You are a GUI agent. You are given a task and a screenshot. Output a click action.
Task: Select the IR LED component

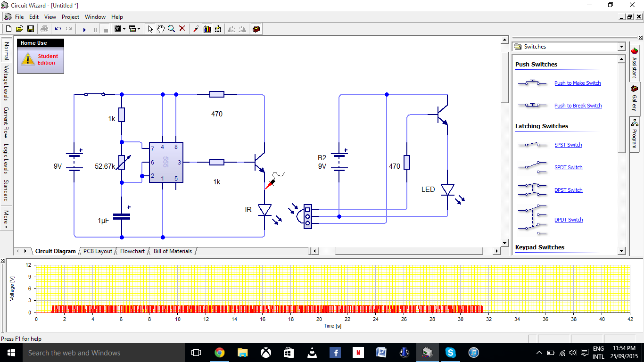[x=265, y=210]
